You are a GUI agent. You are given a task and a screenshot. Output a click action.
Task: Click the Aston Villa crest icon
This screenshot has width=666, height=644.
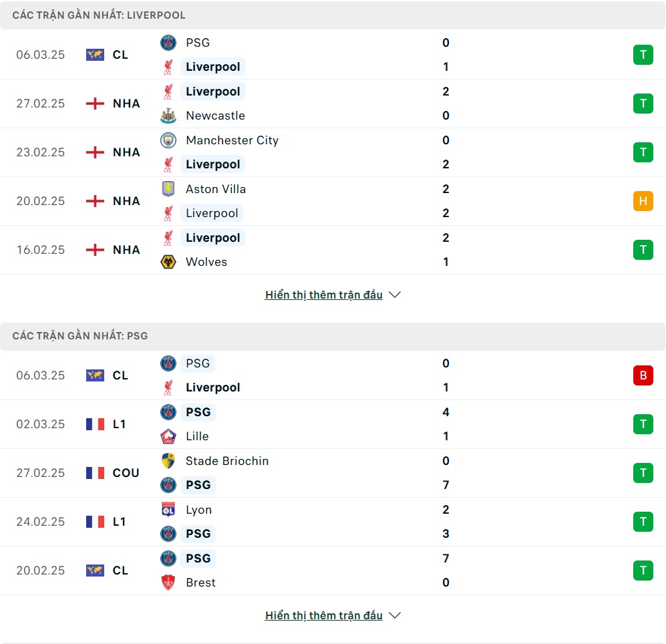168,189
